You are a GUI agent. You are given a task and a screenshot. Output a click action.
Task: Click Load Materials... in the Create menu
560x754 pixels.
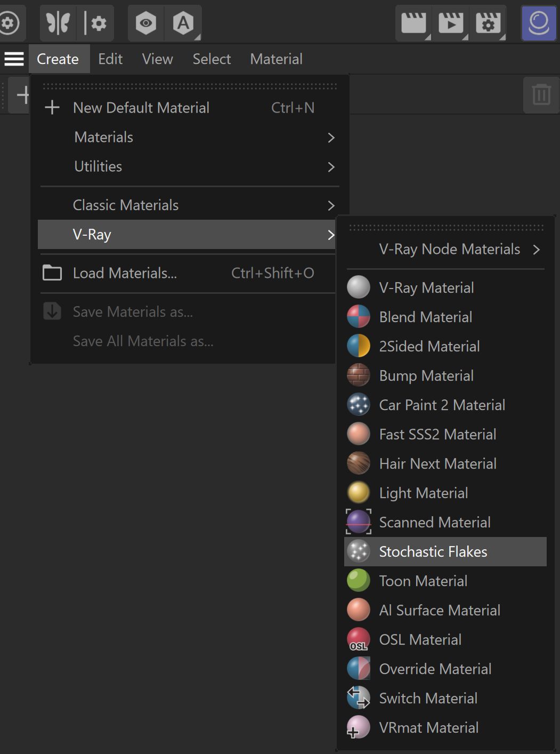click(187, 274)
